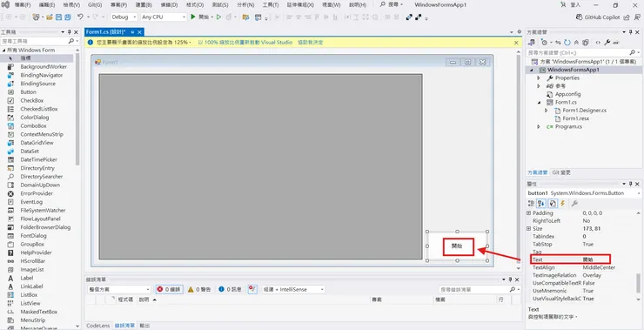Switch to the CodeLens tab
Viewport: 644px width, 330px height.
(x=98, y=326)
